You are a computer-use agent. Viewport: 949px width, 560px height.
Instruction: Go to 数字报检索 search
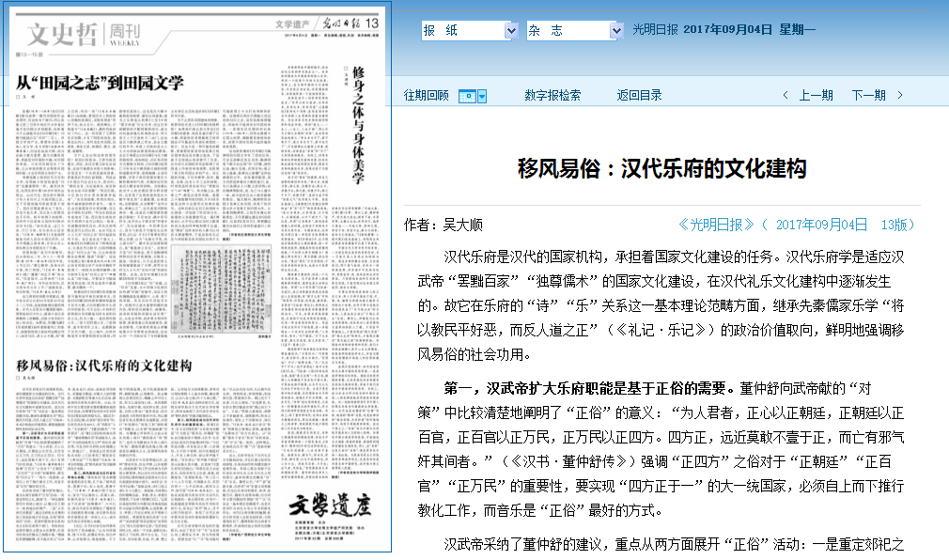point(552,95)
